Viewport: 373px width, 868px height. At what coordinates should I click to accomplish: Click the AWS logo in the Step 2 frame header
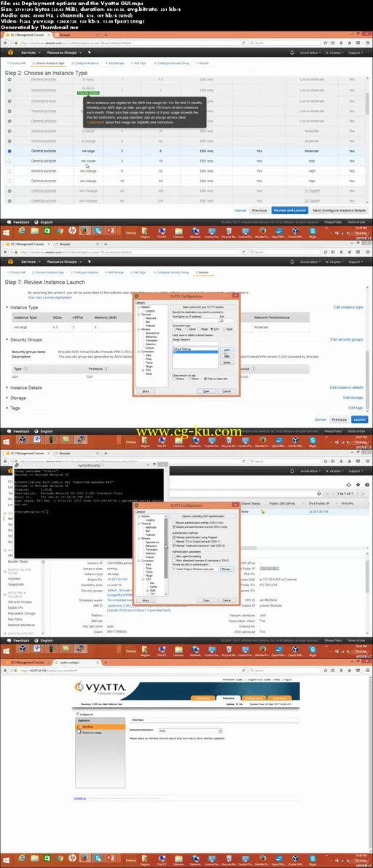[9, 52]
